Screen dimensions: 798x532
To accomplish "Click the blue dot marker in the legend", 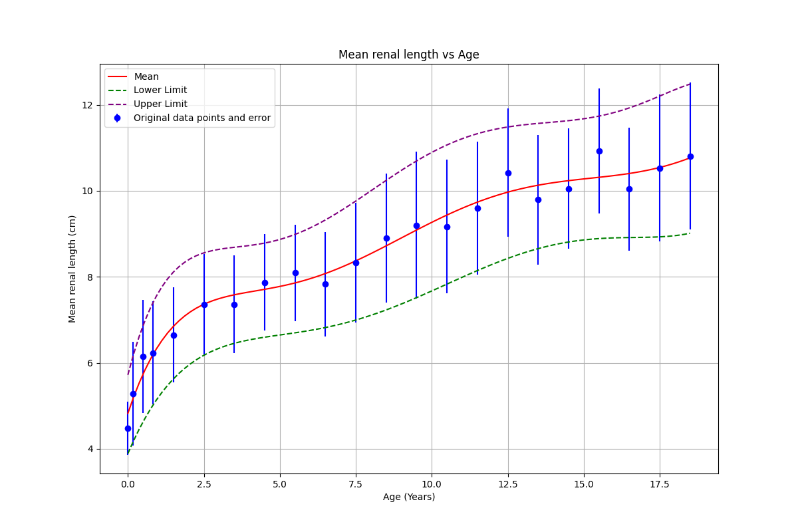I will point(118,118).
